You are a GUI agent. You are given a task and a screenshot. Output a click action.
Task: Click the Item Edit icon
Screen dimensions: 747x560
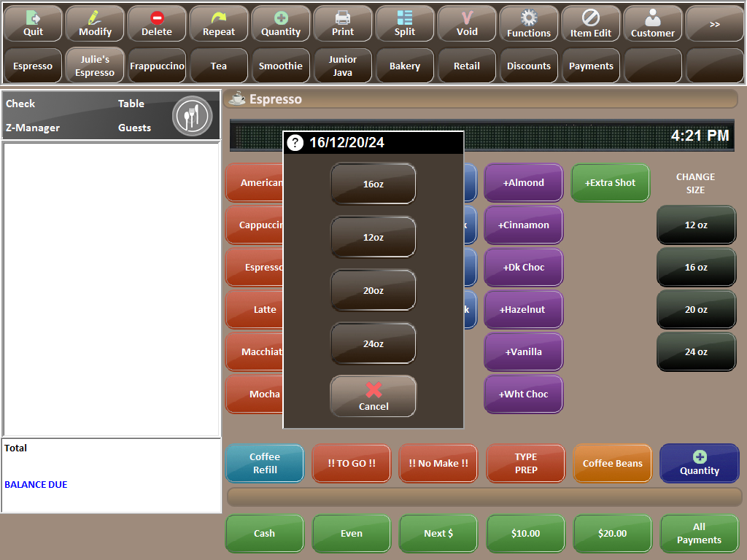pos(590,23)
